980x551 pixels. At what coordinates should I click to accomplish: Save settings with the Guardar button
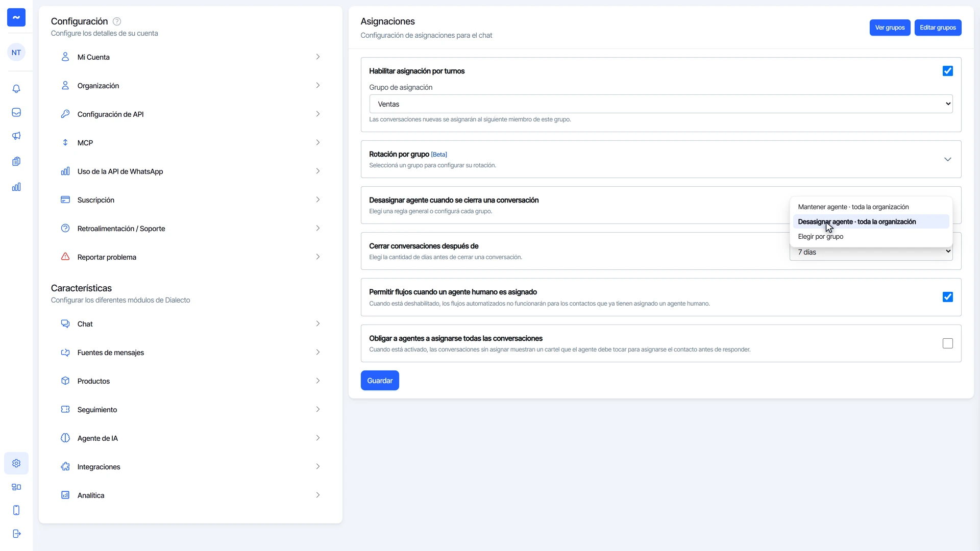pos(380,381)
